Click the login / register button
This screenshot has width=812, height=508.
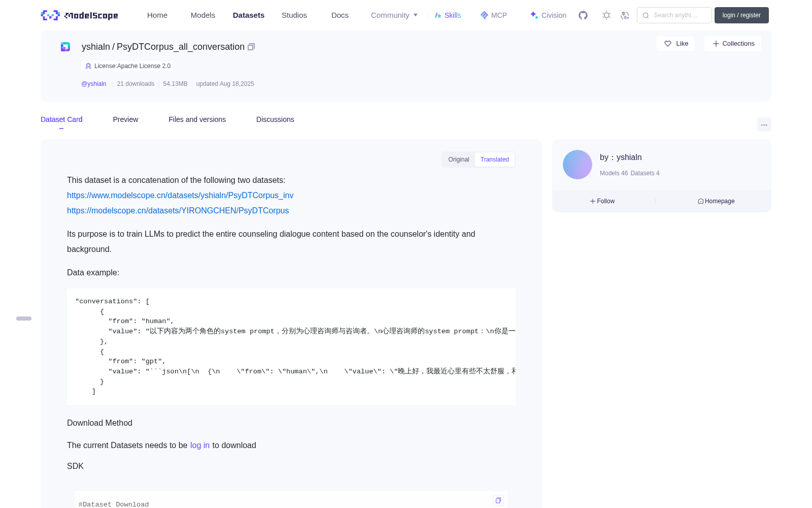click(741, 15)
